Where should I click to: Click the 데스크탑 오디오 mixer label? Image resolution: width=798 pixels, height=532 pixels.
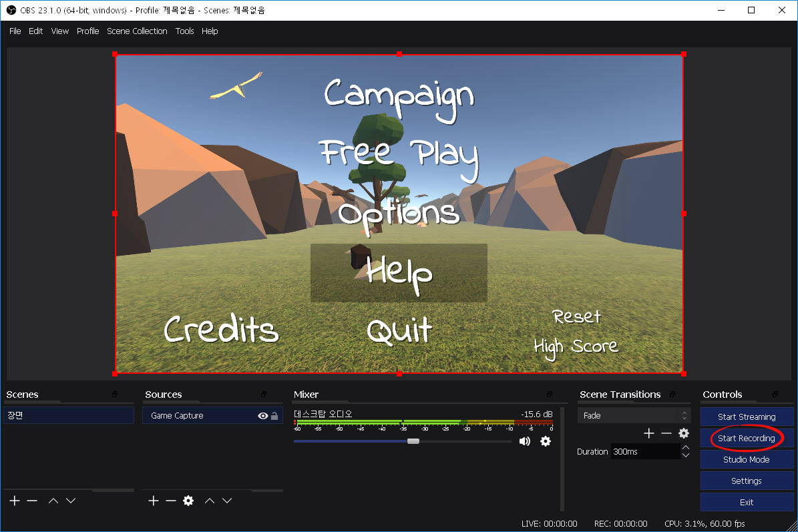(x=323, y=414)
